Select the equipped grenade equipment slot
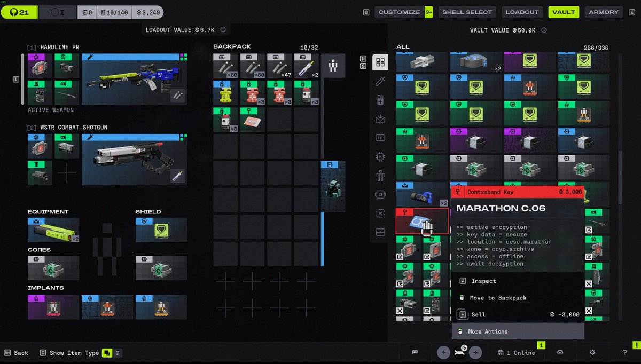 [53, 230]
